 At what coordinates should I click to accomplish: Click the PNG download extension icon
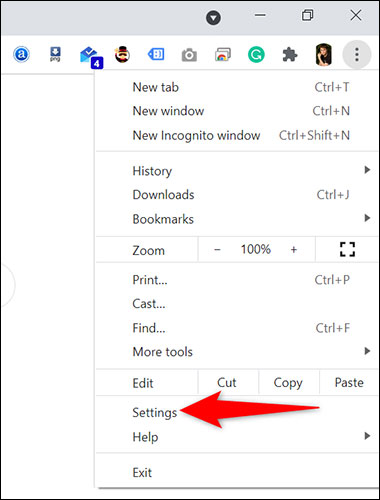click(55, 54)
